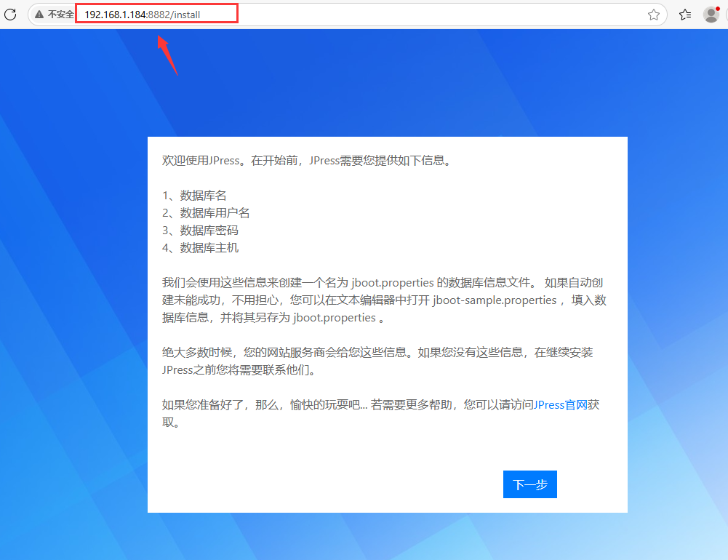Click the 不安全 security warning indicator

tap(55, 15)
